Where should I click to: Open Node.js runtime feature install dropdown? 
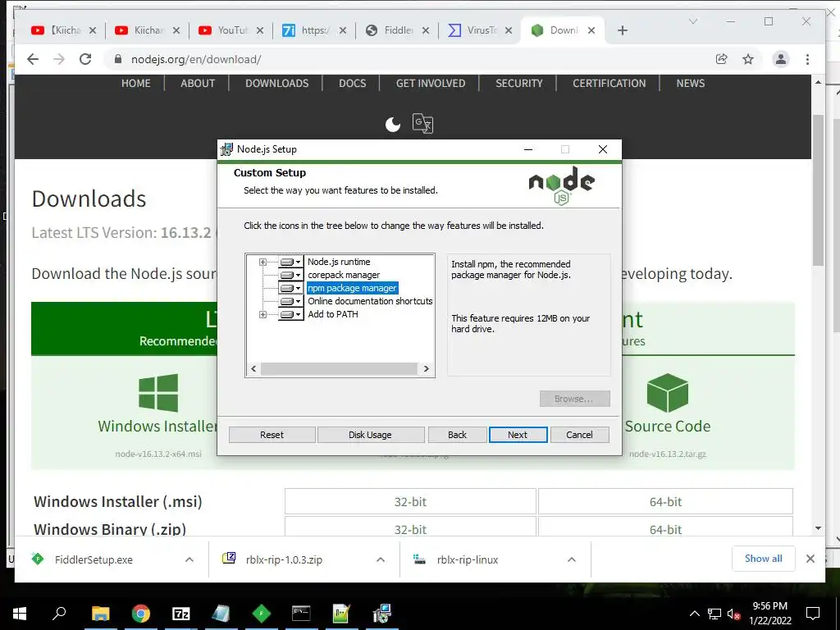pos(291,262)
